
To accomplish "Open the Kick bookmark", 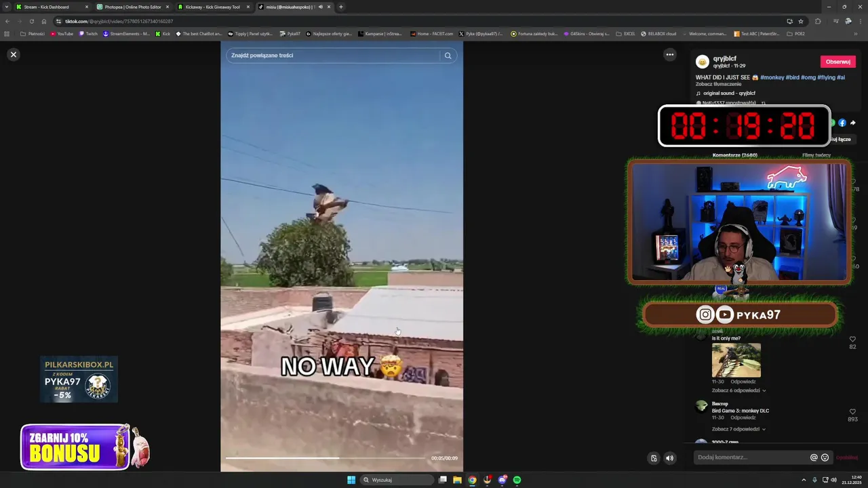I will (x=163, y=33).
